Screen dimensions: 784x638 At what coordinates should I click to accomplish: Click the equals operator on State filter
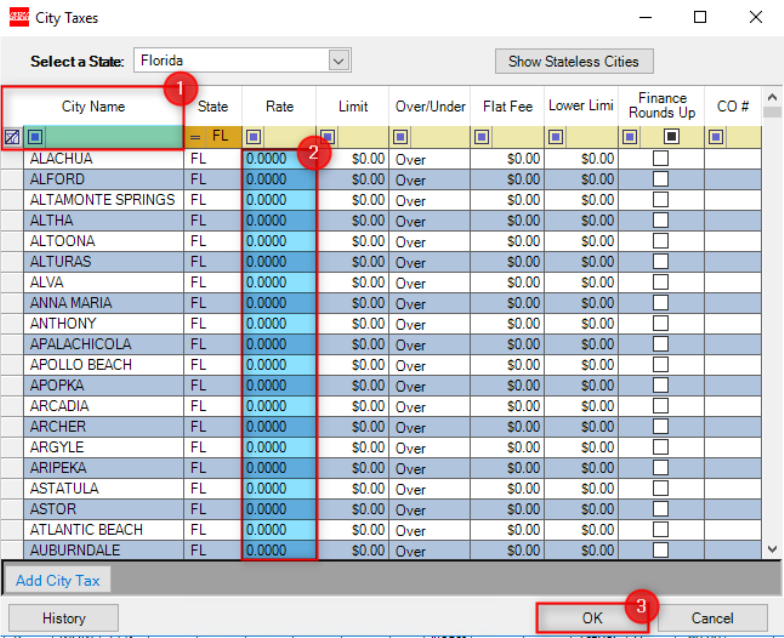195,137
